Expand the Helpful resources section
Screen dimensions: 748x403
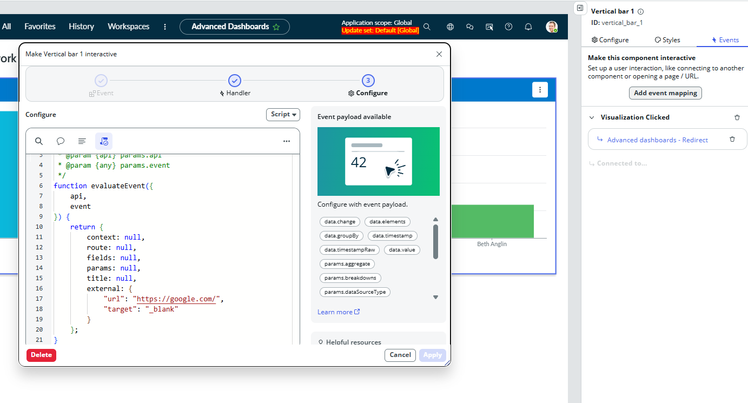(320, 342)
